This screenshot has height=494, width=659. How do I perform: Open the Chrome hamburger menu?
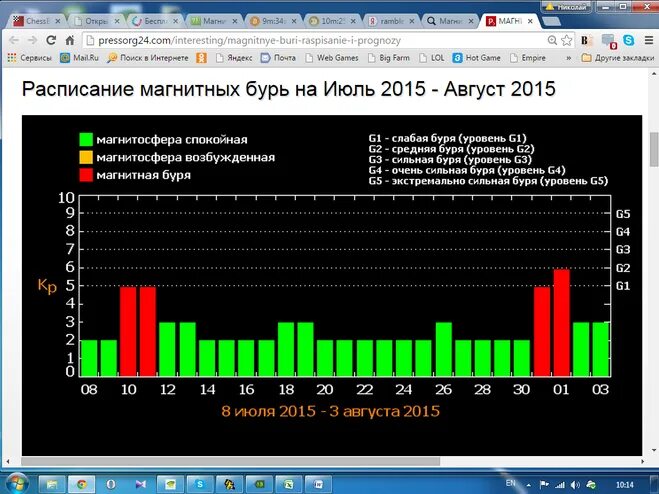(649, 40)
